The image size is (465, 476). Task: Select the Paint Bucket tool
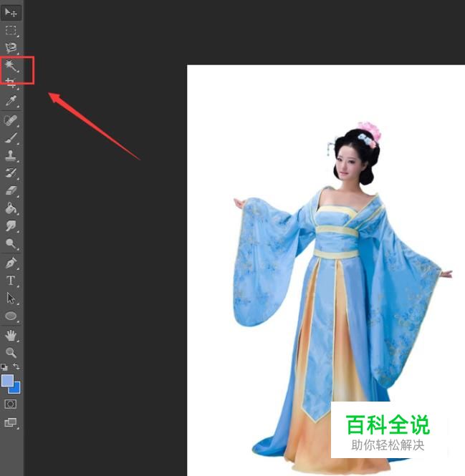(x=11, y=208)
